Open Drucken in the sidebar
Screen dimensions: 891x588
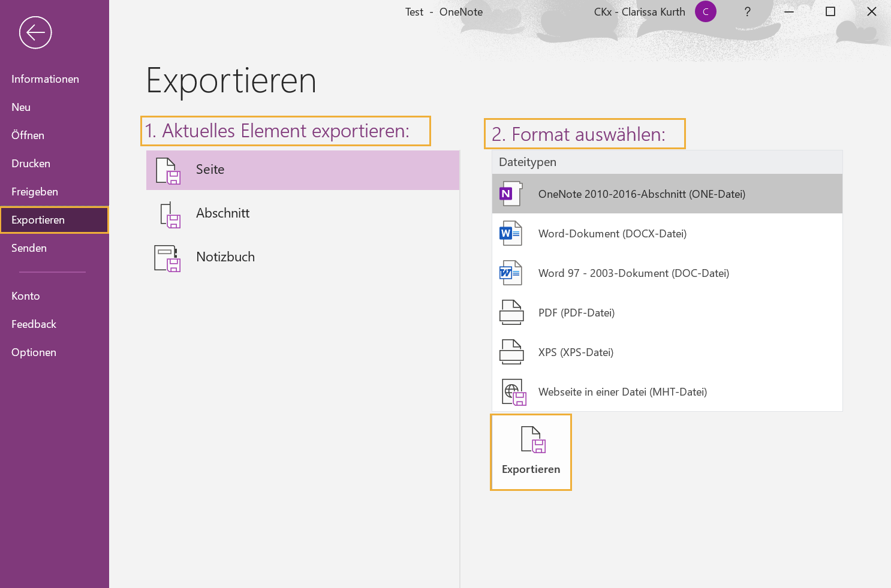(x=31, y=163)
